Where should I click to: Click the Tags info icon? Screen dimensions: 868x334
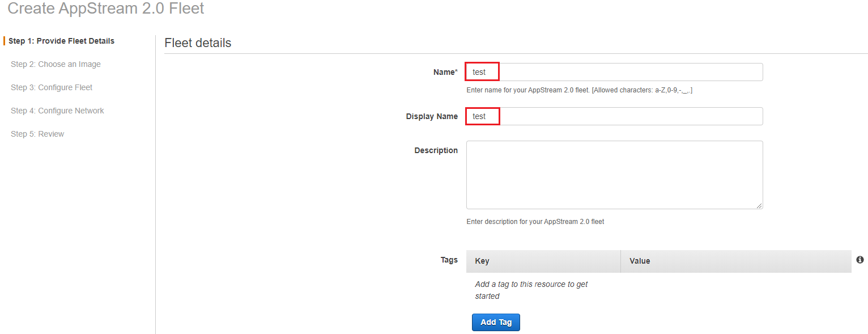click(x=860, y=260)
